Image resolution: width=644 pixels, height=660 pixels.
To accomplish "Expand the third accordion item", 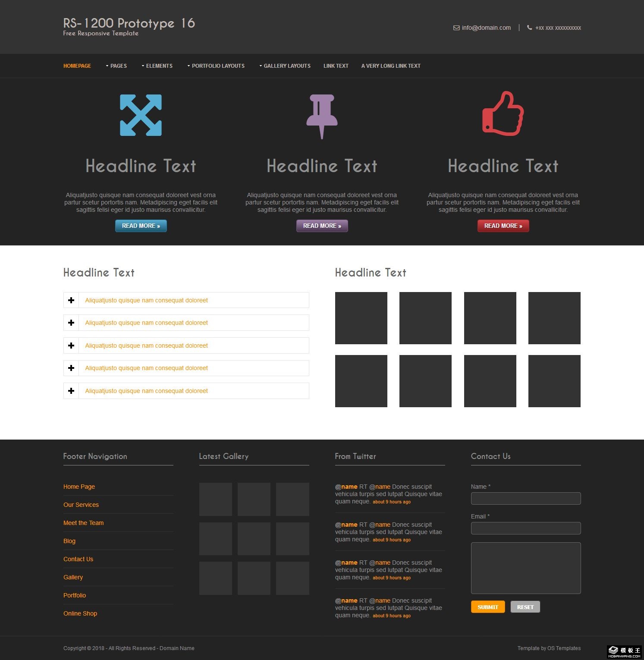I will (146, 346).
